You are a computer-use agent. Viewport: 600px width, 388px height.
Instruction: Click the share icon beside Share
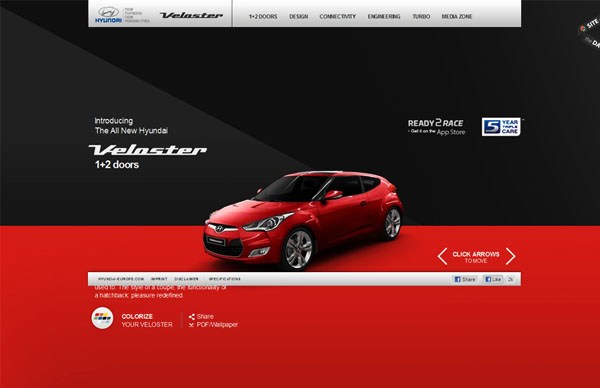[x=191, y=317]
